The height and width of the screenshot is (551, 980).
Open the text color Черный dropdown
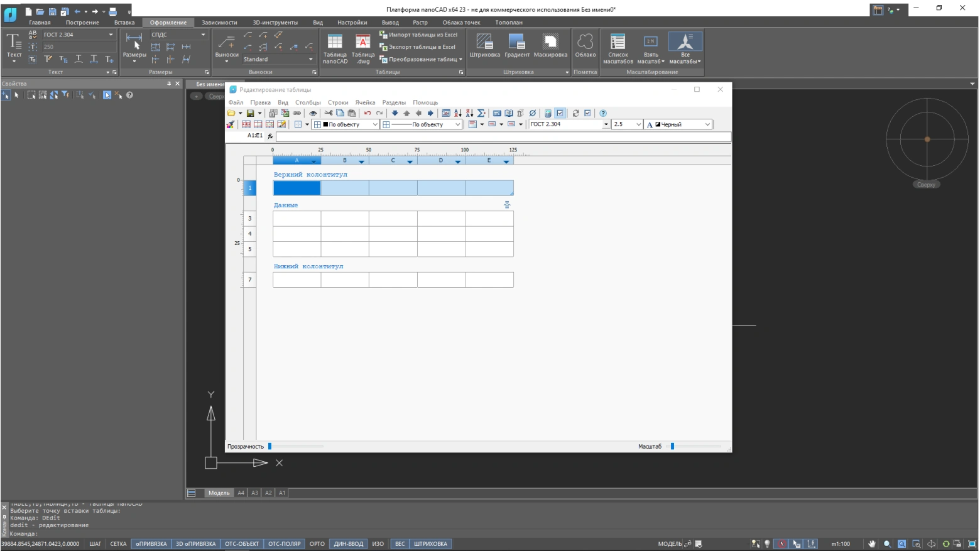click(707, 124)
